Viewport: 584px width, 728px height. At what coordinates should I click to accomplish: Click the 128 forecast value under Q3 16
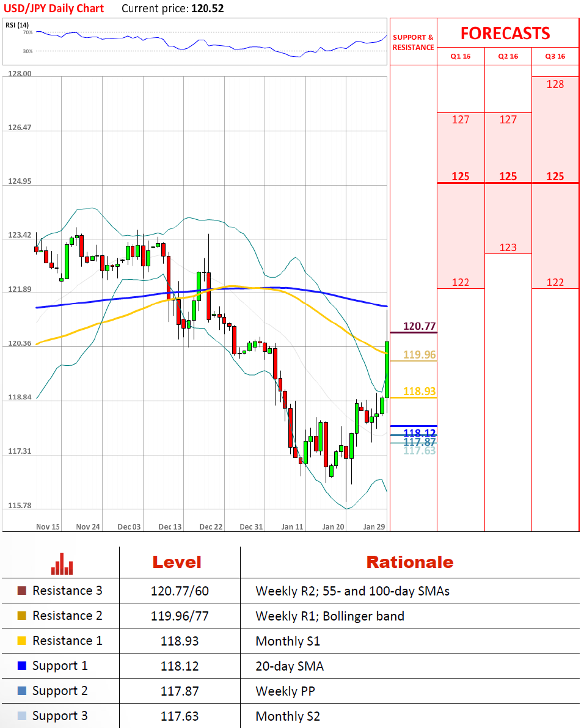[x=555, y=84]
